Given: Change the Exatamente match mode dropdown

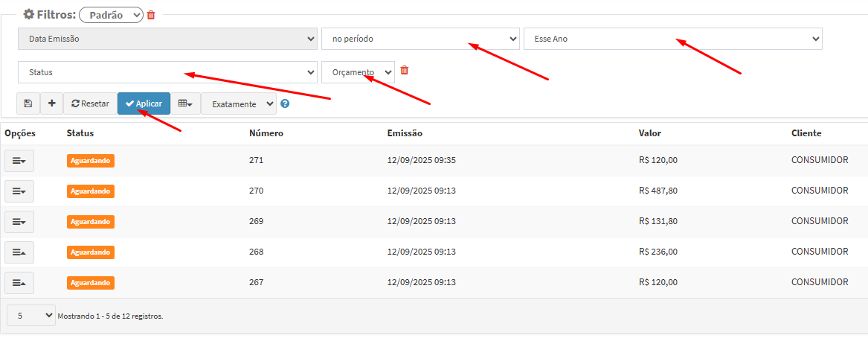Looking at the screenshot, I should tap(239, 104).
